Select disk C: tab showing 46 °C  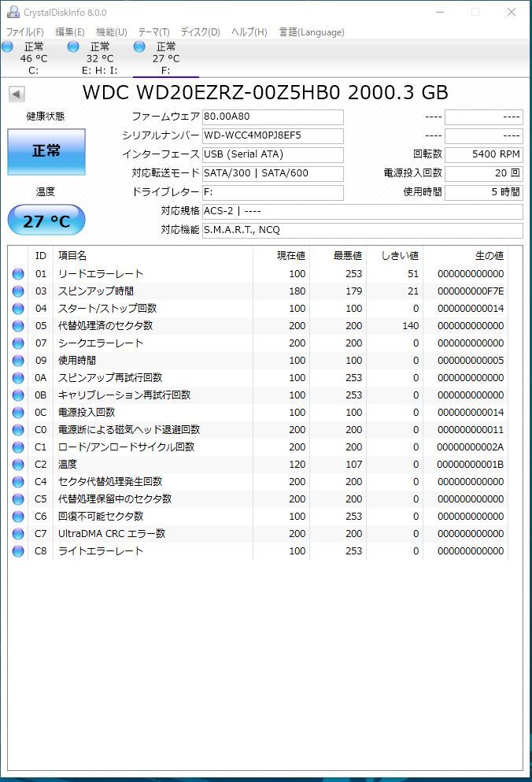click(x=33, y=58)
